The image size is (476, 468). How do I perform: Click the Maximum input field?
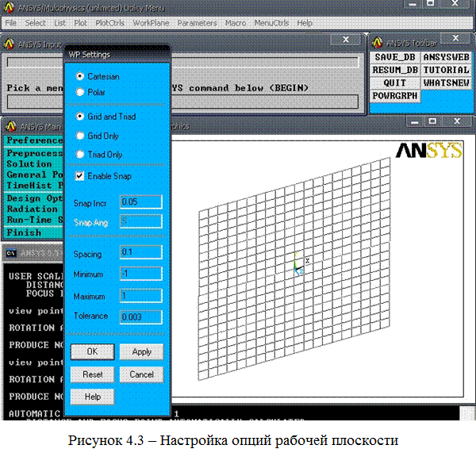click(141, 296)
